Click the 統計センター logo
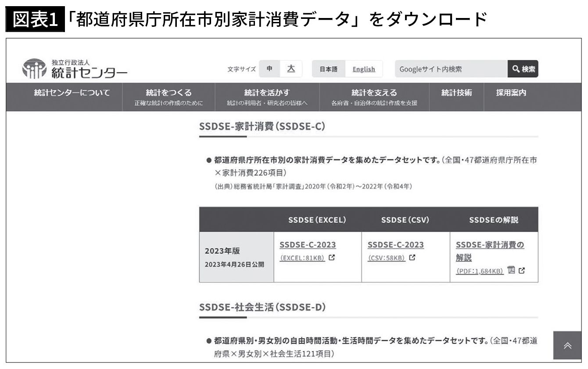Viewport: 588px width, 369px height. coord(75,69)
